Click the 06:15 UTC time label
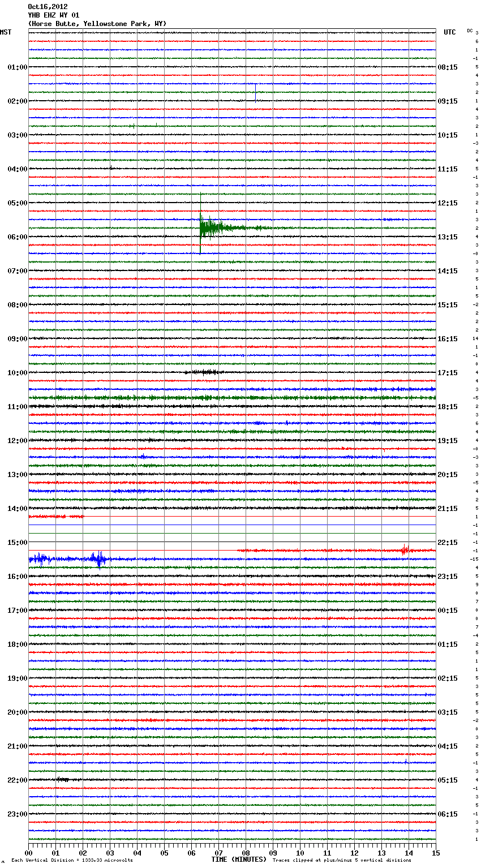481x868 pixels. point(448,814)
